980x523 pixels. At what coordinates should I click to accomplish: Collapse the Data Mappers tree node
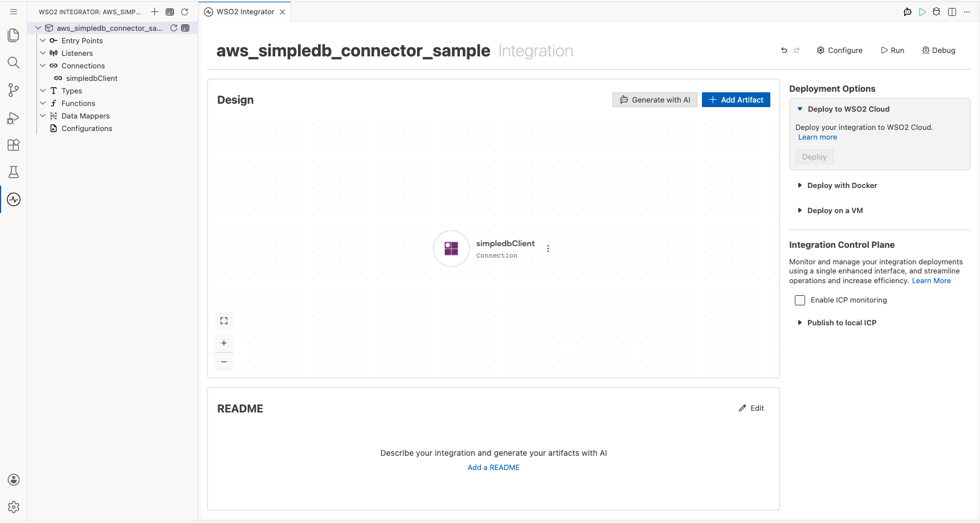pyautogui.click(x=43, y=116)
